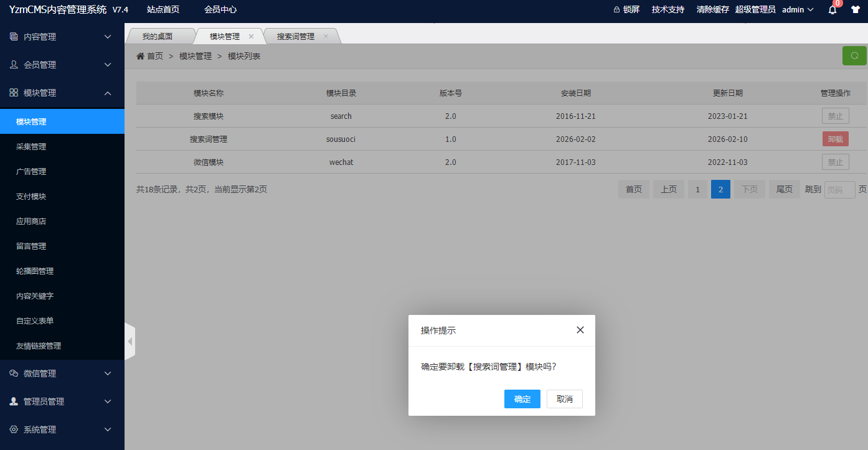Open the notifications bell icon
Viewport: 868px width, 450px height.
(x=831, y=9)
